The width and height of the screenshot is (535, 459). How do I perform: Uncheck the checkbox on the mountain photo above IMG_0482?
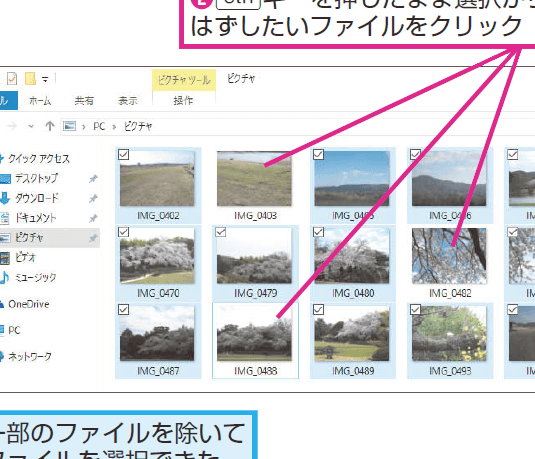[x=415, y=155]
